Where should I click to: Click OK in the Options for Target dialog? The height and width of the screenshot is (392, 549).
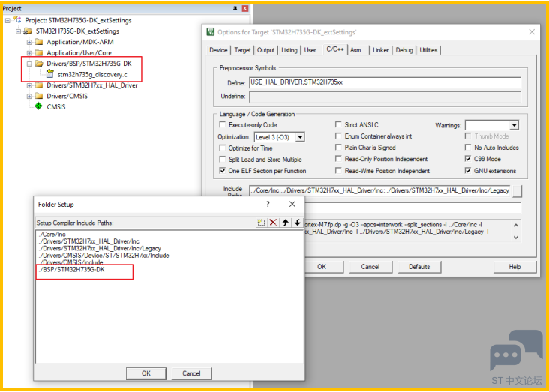(x=322, y=267)
